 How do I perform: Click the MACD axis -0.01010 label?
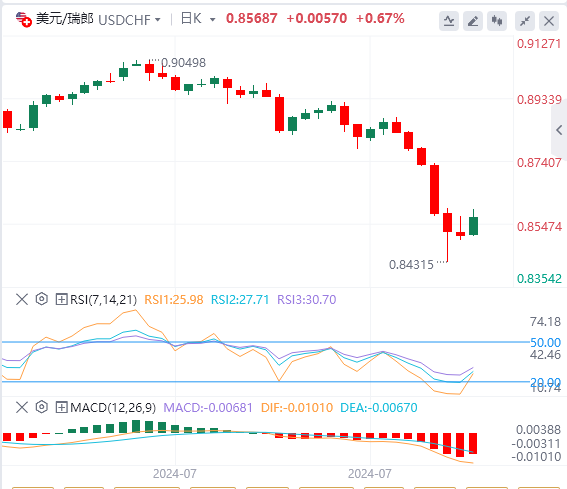click(x=536, y=457)
